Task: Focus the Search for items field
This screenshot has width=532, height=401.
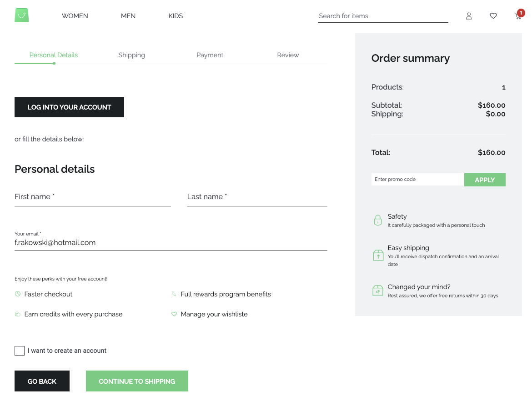Action: point(383,16)
